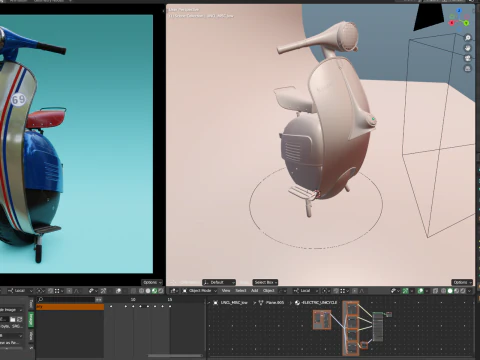
Task: Toggle show overlays in right viewport
Action: point(421,291)
